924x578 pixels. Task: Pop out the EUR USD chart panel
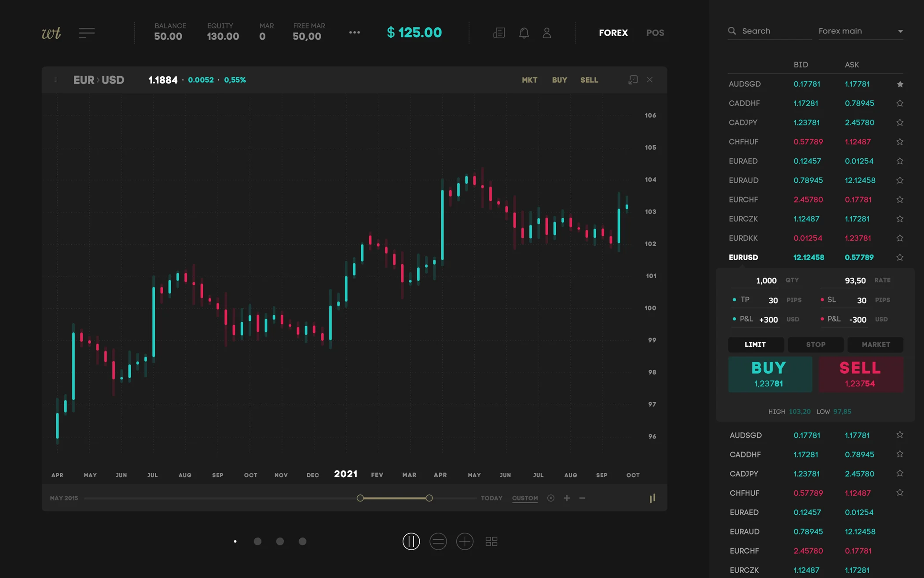click(x=633, y=80)
